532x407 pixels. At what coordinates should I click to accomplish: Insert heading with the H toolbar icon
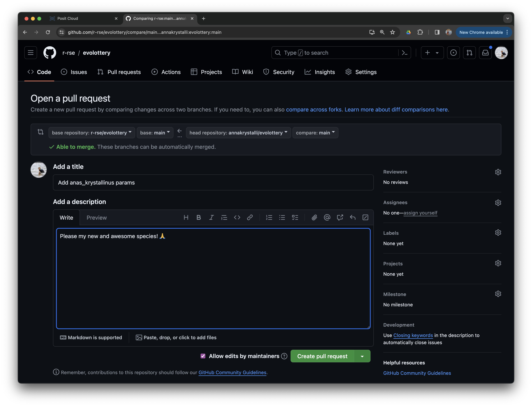[186, 217]
